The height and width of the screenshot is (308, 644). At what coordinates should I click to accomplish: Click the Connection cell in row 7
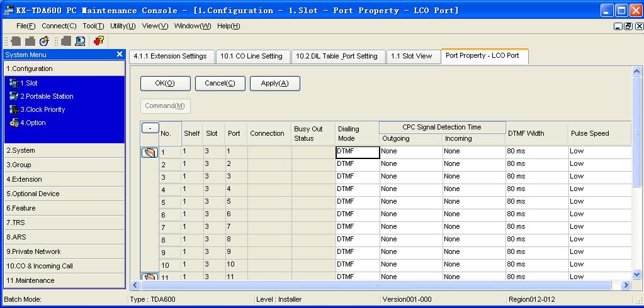[269, 227]
